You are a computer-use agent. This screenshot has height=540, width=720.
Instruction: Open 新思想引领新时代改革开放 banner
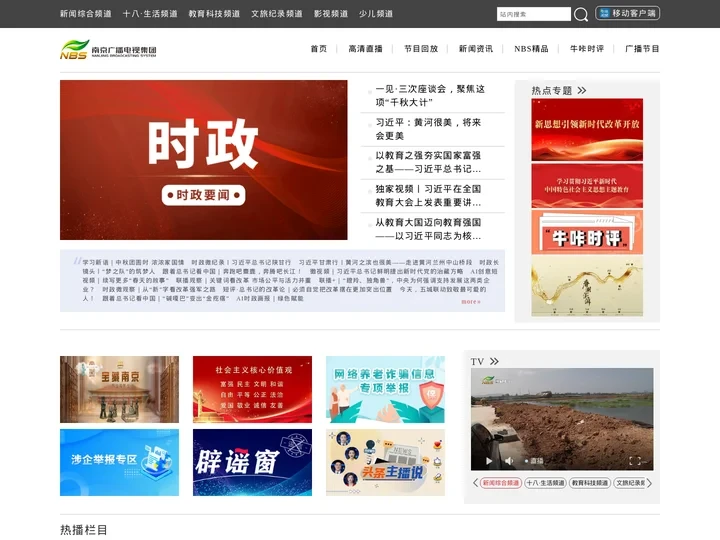tap(587, 129)
